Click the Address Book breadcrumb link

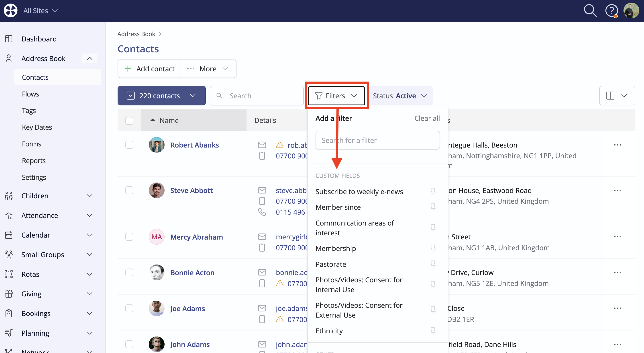(x=136, y=34)
